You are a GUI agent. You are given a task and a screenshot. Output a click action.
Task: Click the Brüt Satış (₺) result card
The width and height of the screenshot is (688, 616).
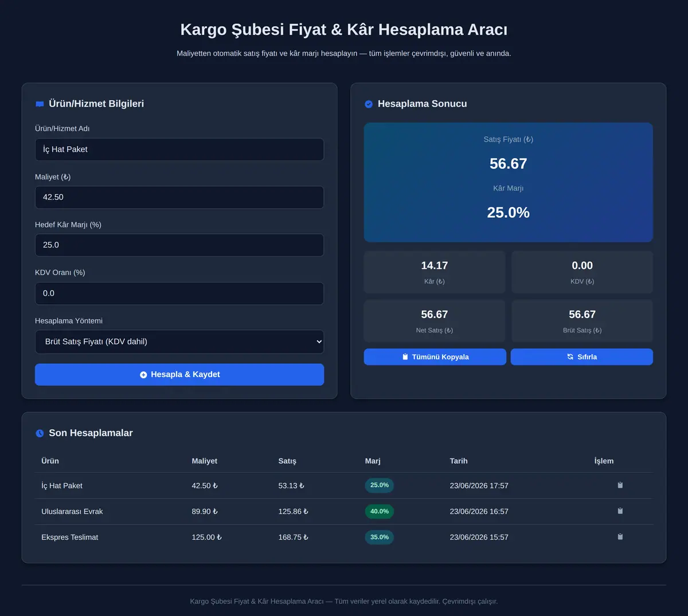[582, 321]
